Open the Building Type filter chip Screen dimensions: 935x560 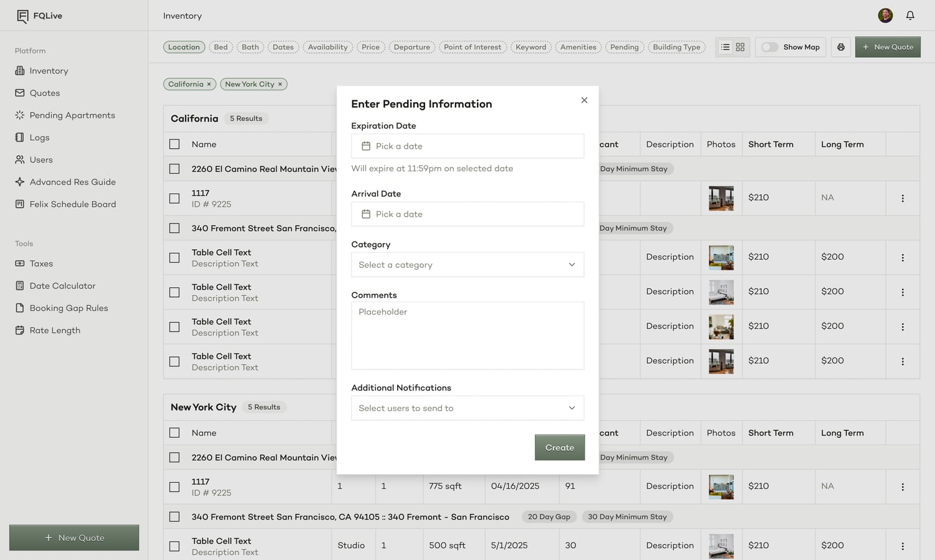(x=676, y=47)
